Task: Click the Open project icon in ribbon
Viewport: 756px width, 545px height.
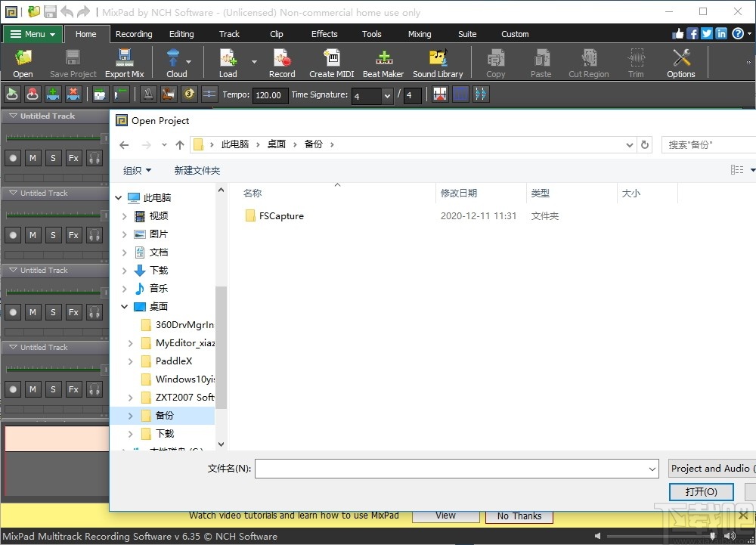Action: tap(23, 63)
